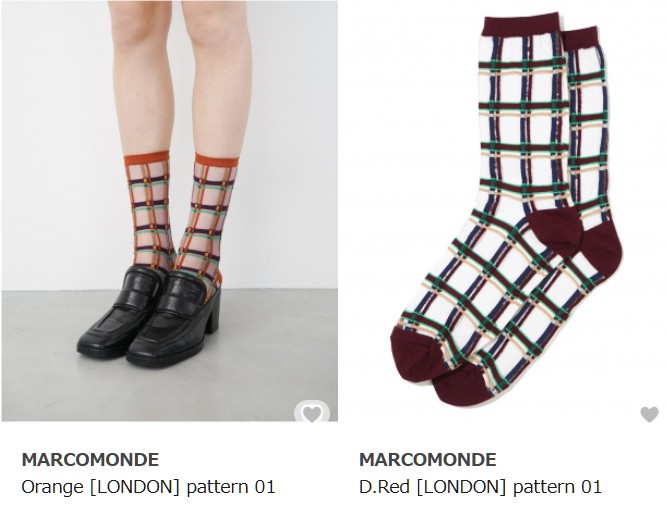Open the Orange [LONDON] pattern 01 title link
Screen dimensions: 667x511
[148, 486]
